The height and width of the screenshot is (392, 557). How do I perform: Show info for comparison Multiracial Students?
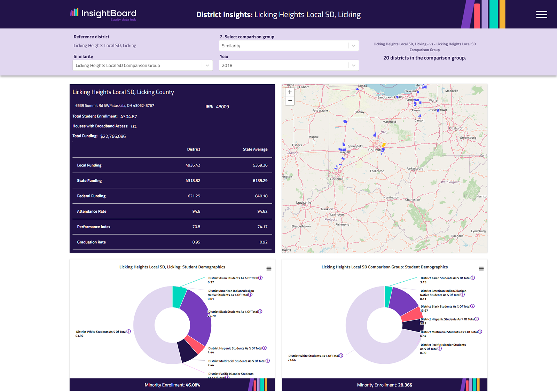[480, 332]
